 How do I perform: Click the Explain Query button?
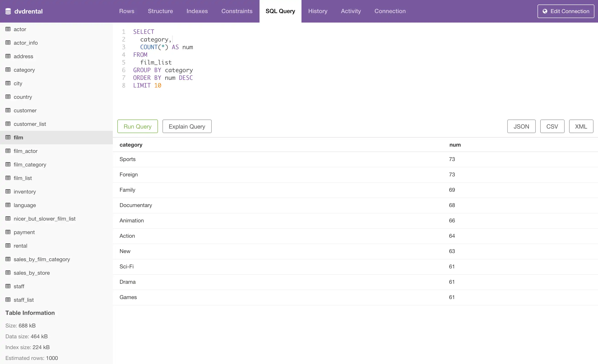pyautogui.click(x=187, y=126)
